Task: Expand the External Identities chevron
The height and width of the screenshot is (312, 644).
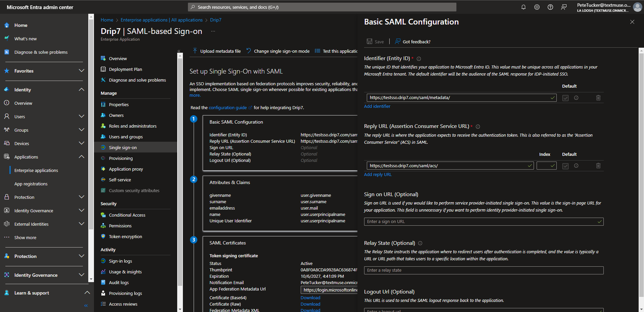Action: [x=82, y=224]
